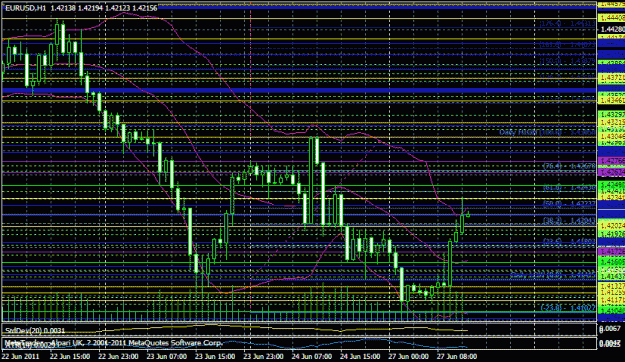The image size is (625, 362).
Task: Select the 23 Jun 23:00 time label
Action: (x=263, y=356)
